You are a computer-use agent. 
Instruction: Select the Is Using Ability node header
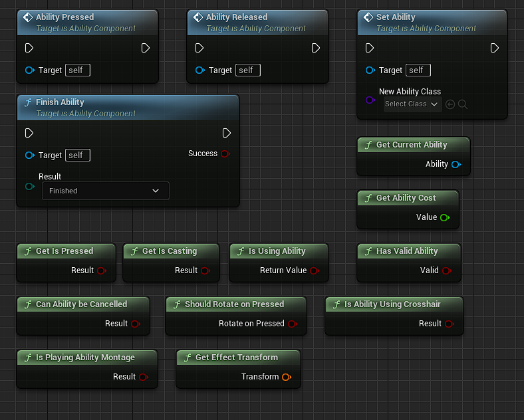point(277,251)
